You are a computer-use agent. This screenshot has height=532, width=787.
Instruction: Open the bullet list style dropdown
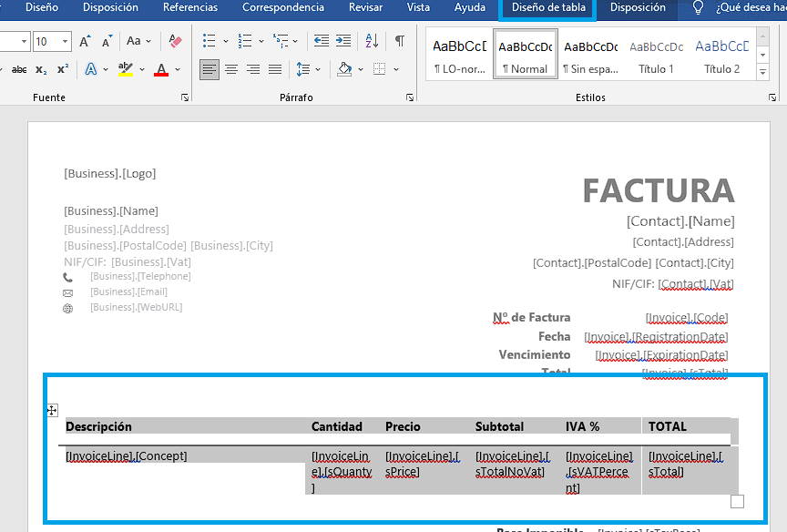click(225, 42)
